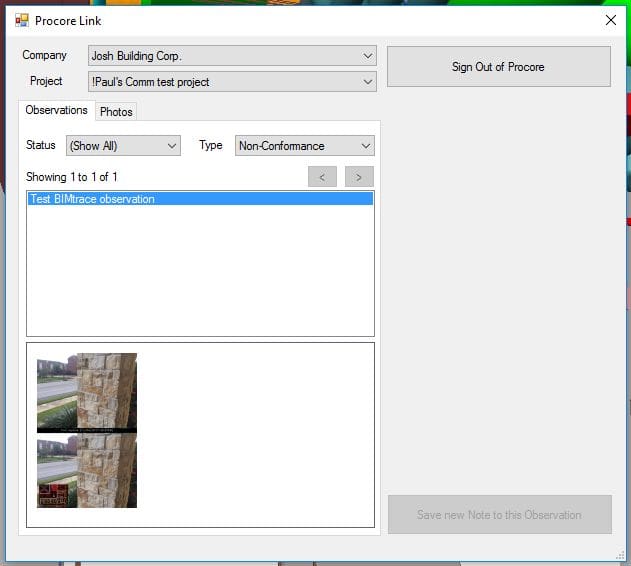Viewport: 631px width, 566px height.
Task: Open the Company dropdown showing Josh Building Corp.
Action: [x=232, y=56]
